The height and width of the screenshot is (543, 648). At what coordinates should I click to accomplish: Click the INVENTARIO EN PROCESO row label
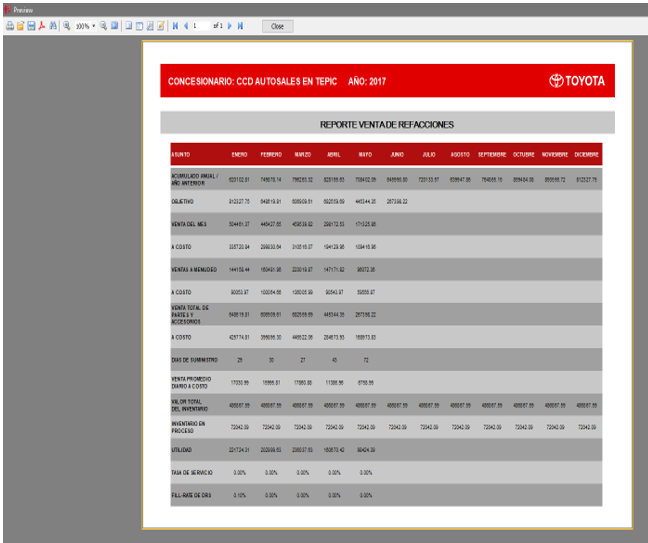(x=188, y=427)
